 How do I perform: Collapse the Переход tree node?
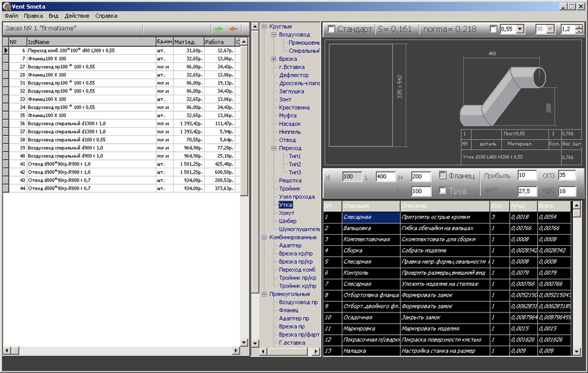point(274,148)
